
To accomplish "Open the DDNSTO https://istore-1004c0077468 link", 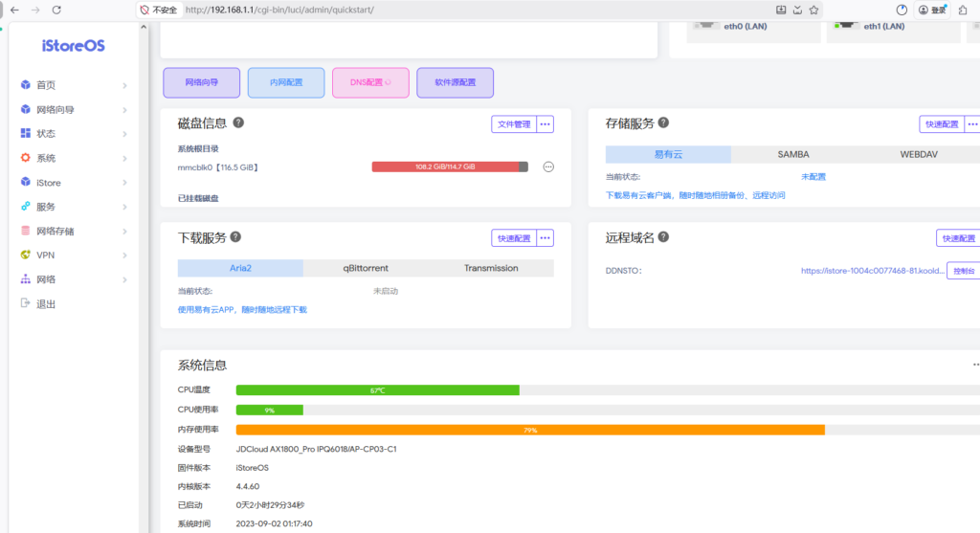I will 873,271.
